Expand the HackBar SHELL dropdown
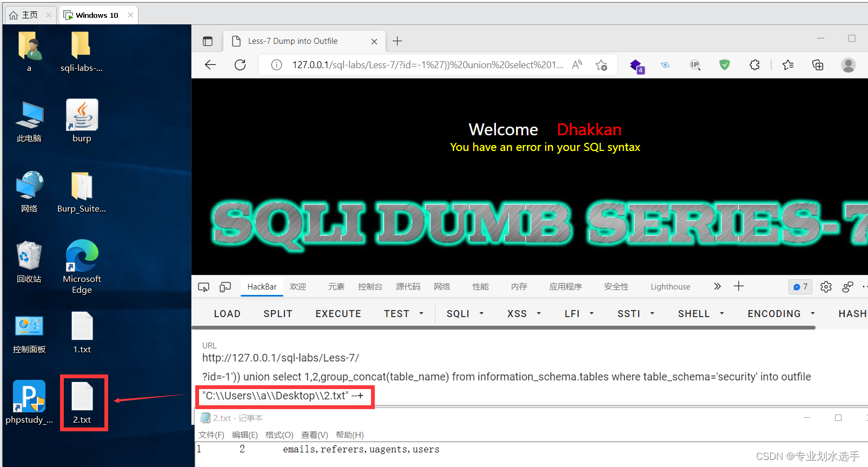Image resolution: width=868 pixels, height=467 pixels. (x=701, y=314)
